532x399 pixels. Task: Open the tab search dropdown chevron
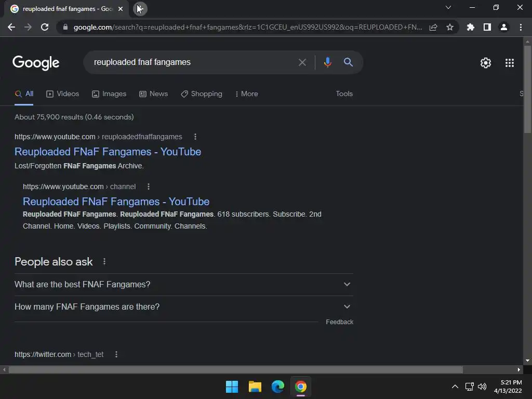[x=448, y=7]
